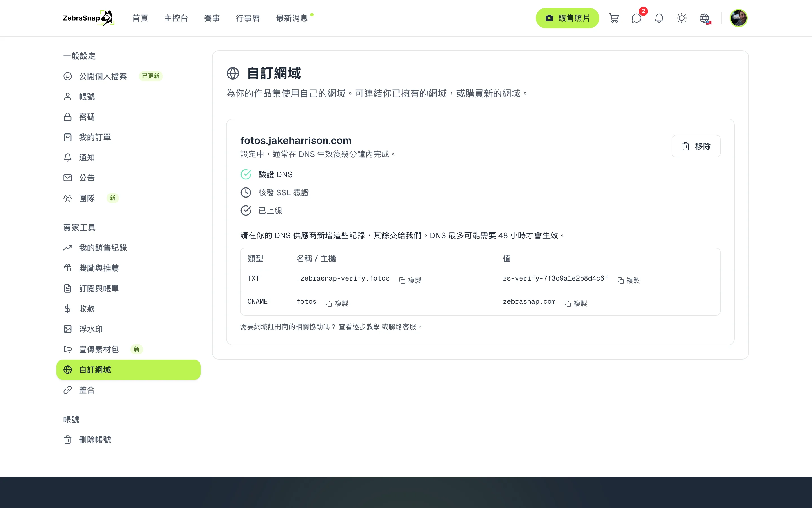Viewport: 812px width, 508px height.
Task: Open 獎勵與推薦 in sidebar
Action: tap(129, 268)
